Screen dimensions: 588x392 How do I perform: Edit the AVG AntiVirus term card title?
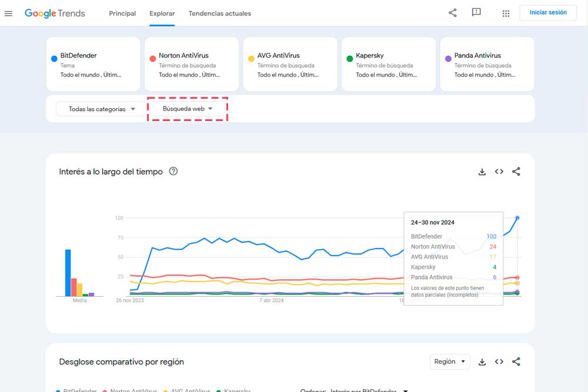pyautogui.click(x=279, y=55)
